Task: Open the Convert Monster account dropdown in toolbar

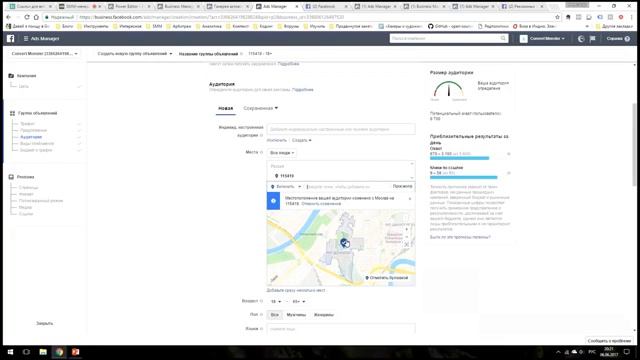Action: (44, 53)
